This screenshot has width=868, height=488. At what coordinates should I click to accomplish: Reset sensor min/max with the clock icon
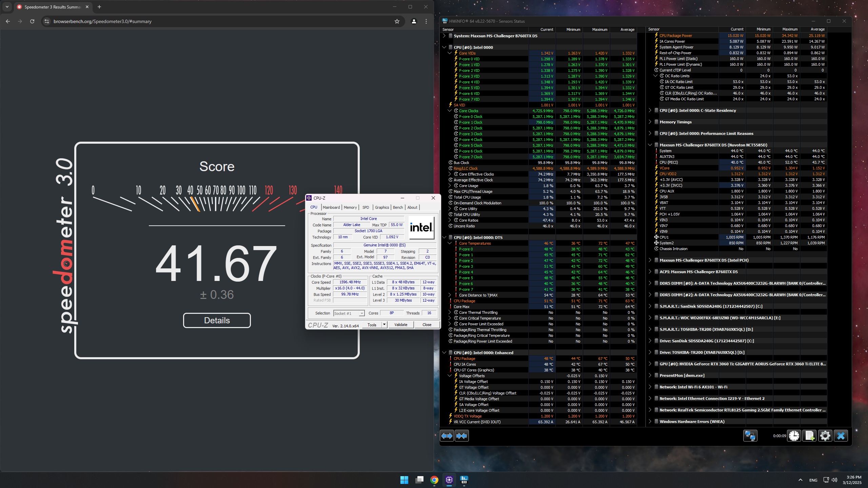tap(794, 436)
